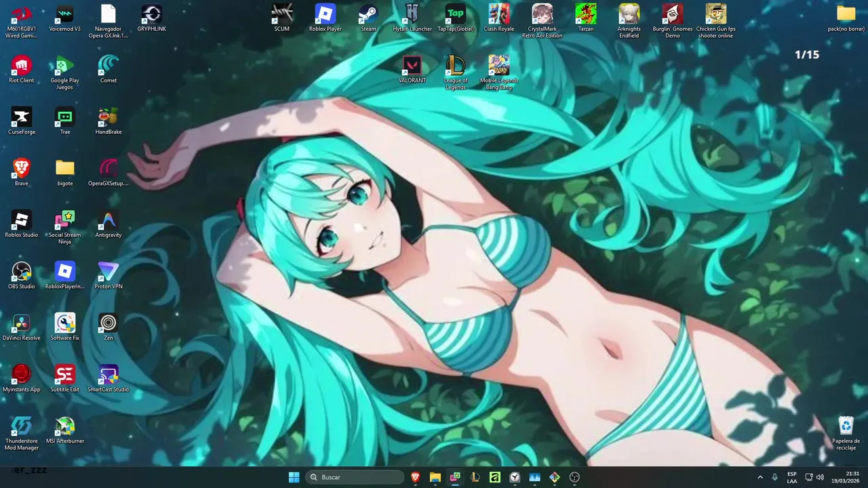Open Hytale Launcher shortcut

point(412,18)
